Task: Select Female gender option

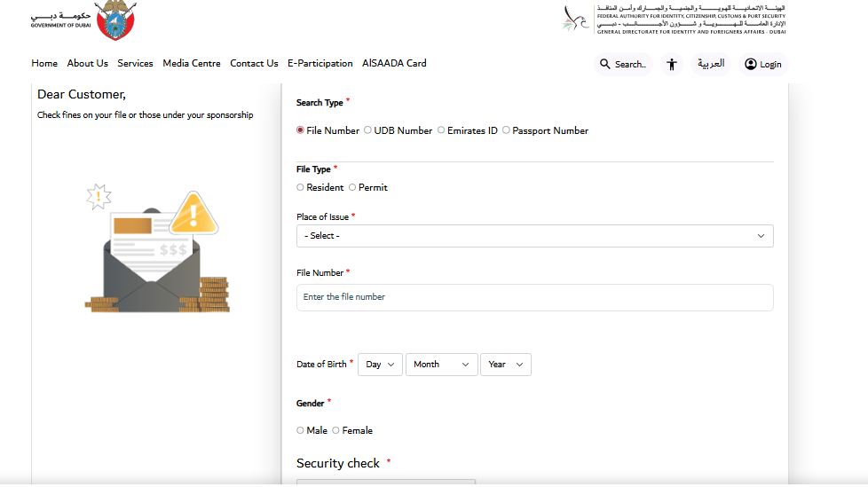Action: pos(335,430)
